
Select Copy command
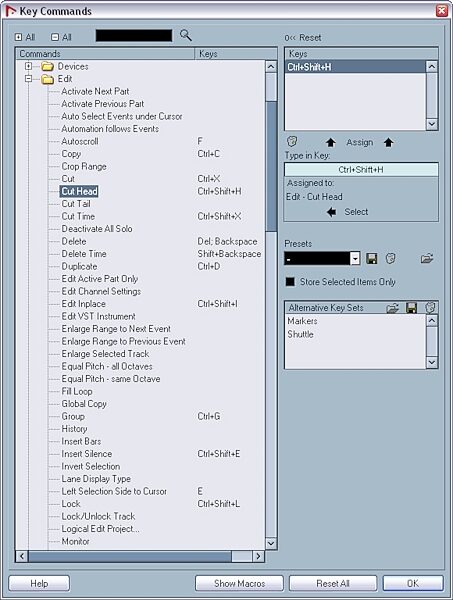pos(71,154)
